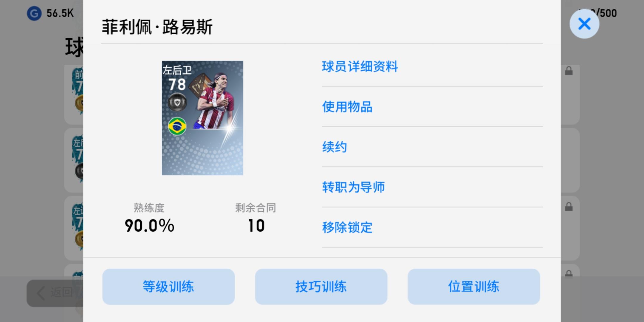Tap the G coin currency icon
644x322 pixels.
pos(34,13)
